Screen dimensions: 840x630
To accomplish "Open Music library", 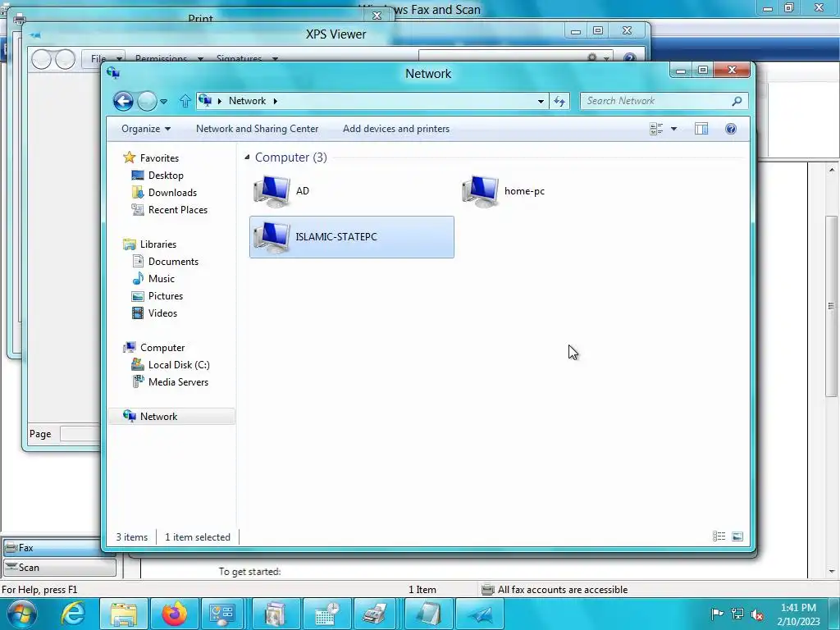I will click(x=162, y=279).
